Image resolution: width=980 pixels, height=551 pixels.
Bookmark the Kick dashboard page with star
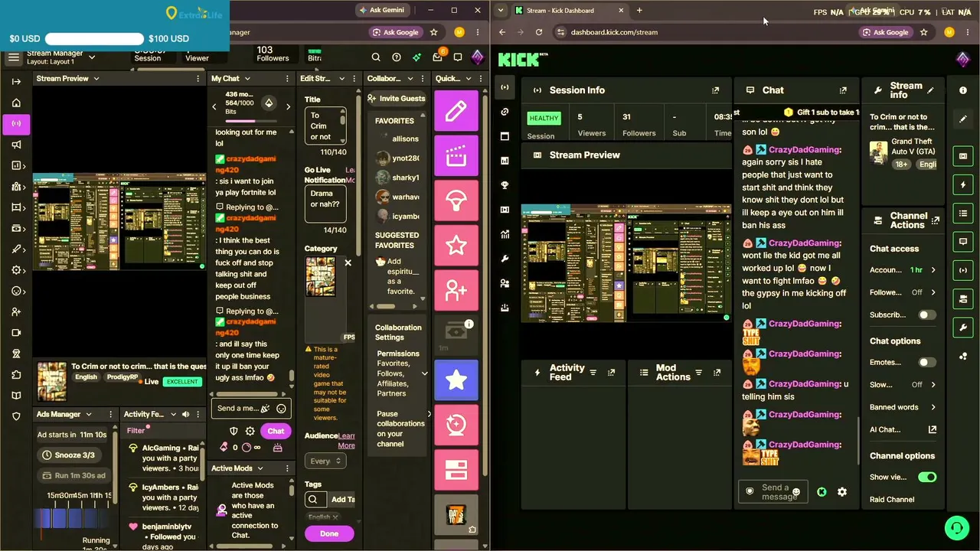coord(924,32)
